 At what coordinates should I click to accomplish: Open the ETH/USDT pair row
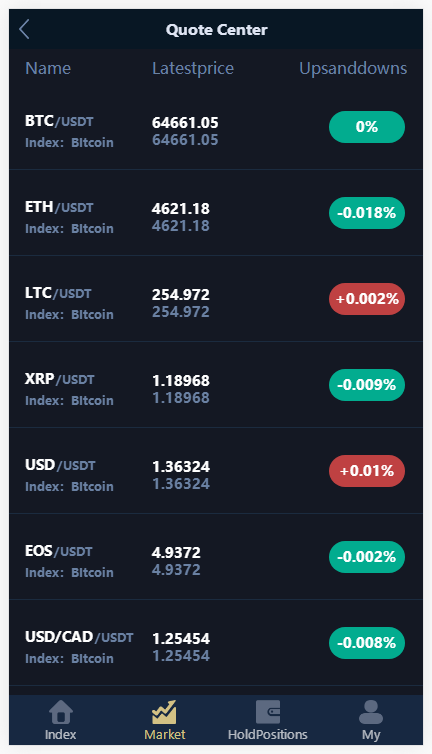pos(216,213)
